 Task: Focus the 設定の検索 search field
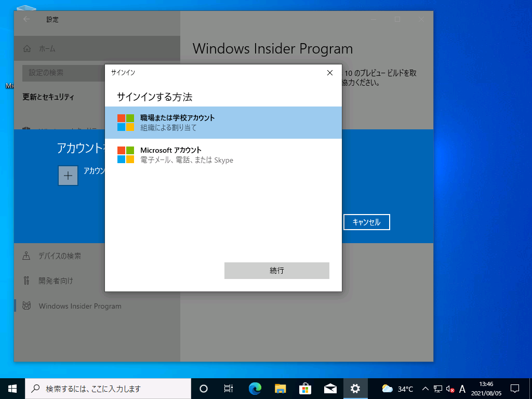63,73
